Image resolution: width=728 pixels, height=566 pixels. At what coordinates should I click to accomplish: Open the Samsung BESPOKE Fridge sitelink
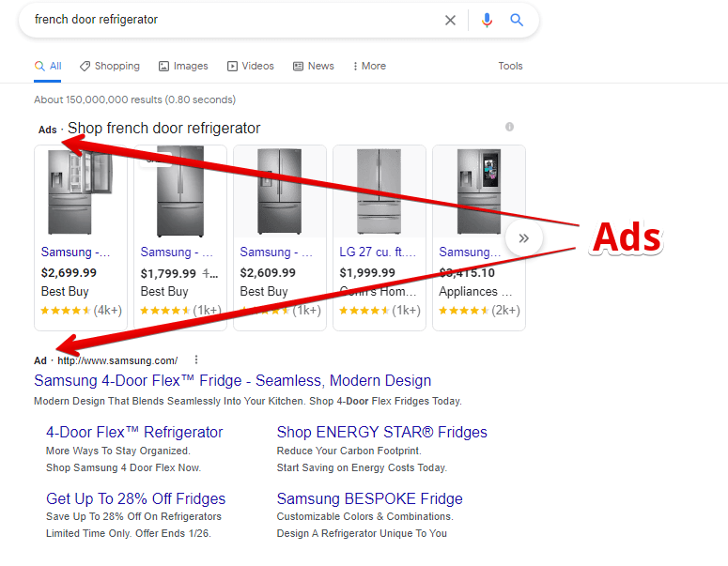point(369,498)
